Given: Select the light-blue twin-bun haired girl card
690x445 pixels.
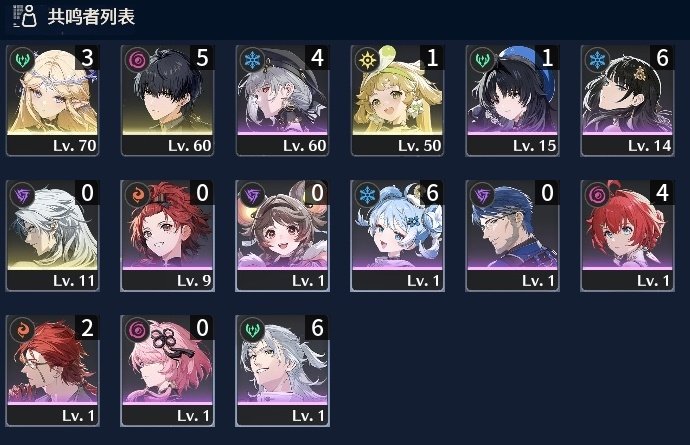Looking at the screenshot, I should pos(397,235).
